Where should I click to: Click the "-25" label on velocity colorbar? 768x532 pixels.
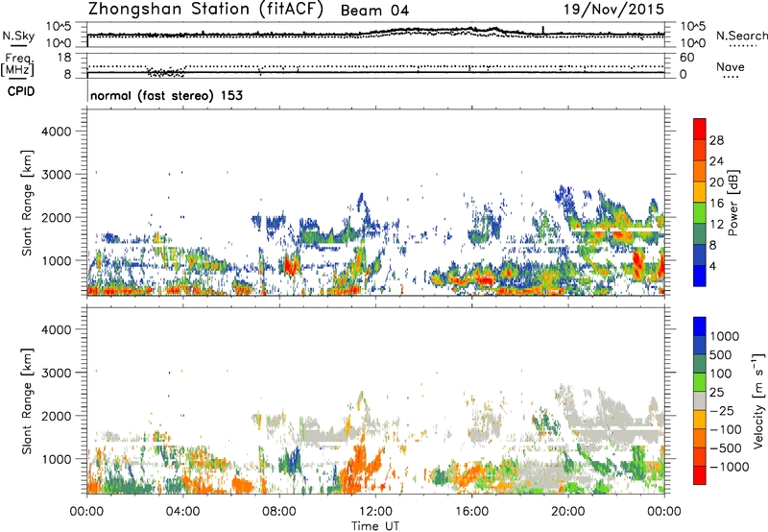point(722,410)
